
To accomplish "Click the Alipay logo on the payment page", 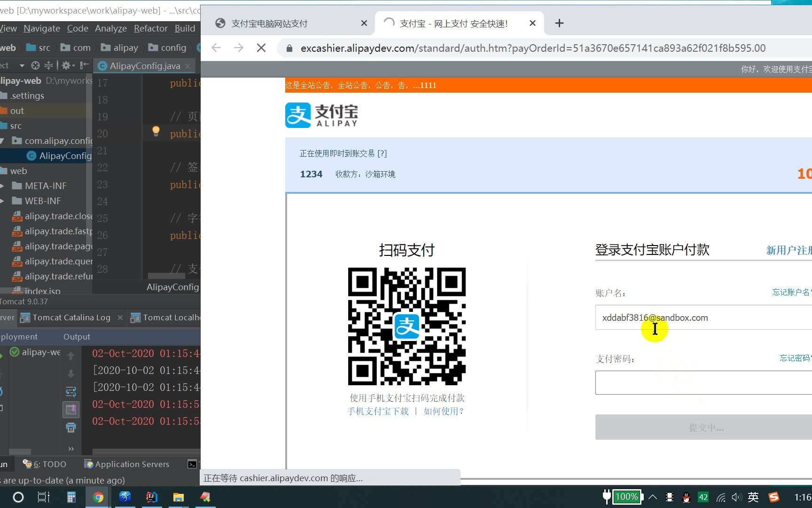I will pos(321,115).
